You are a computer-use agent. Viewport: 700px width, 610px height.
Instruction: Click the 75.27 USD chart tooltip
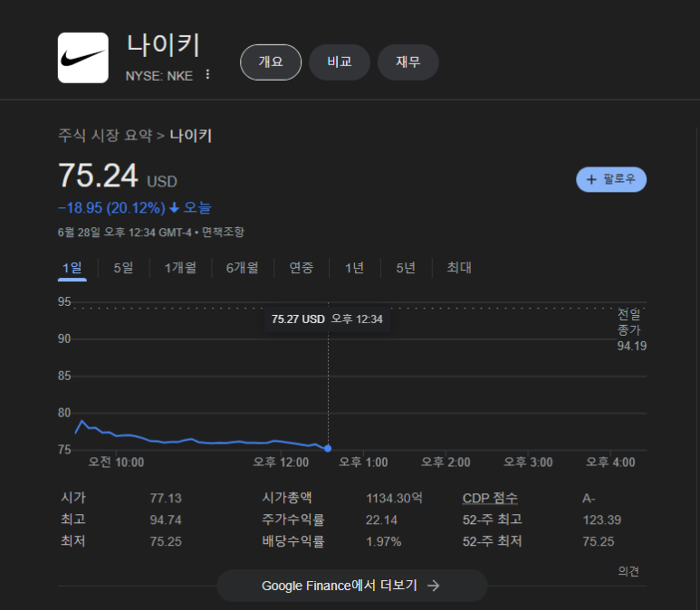(x=327, y=319)
